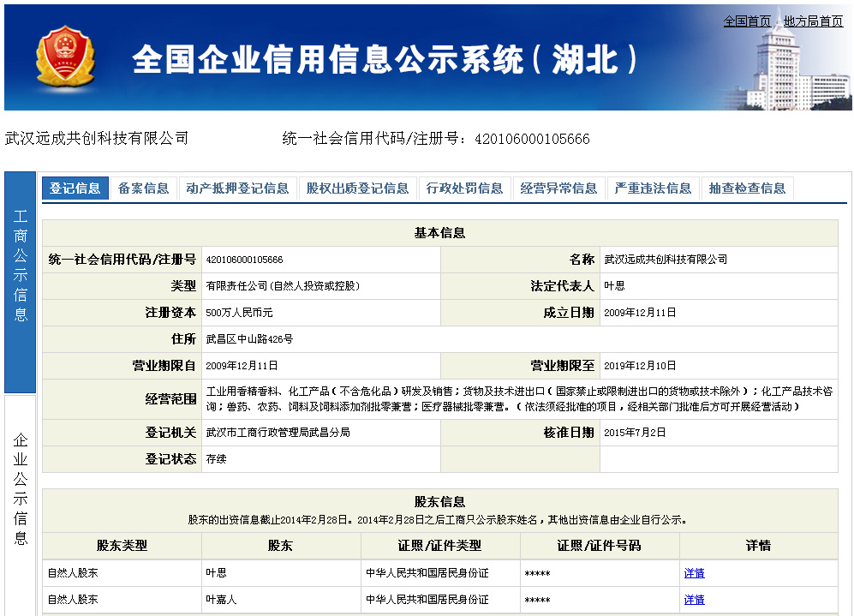Return to the 登记信息 tab
The width and height of the screenshot is (854, 616).
(x=74, y=188)
